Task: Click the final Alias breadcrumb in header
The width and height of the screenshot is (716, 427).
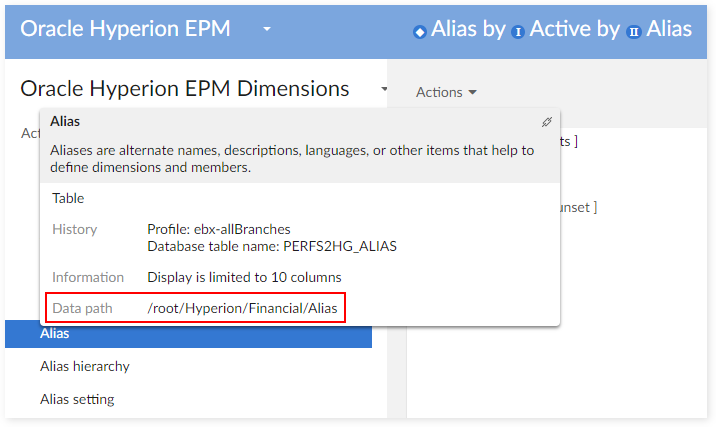Action: 669,29
